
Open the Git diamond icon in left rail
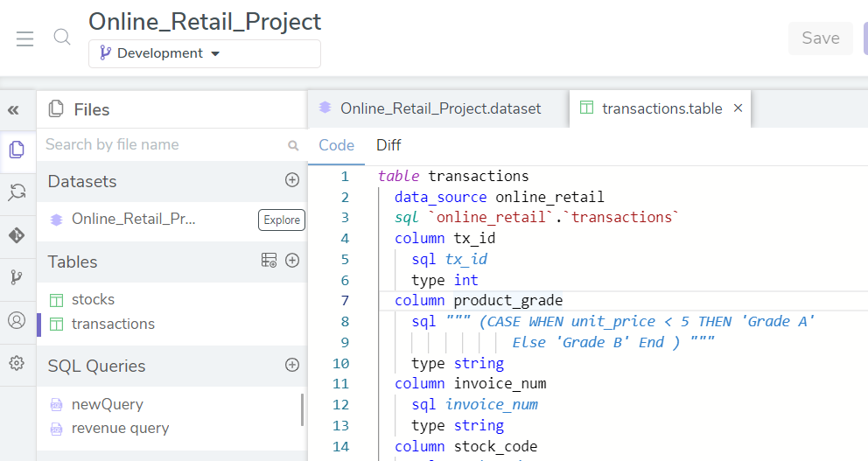[x=17, y=235]
